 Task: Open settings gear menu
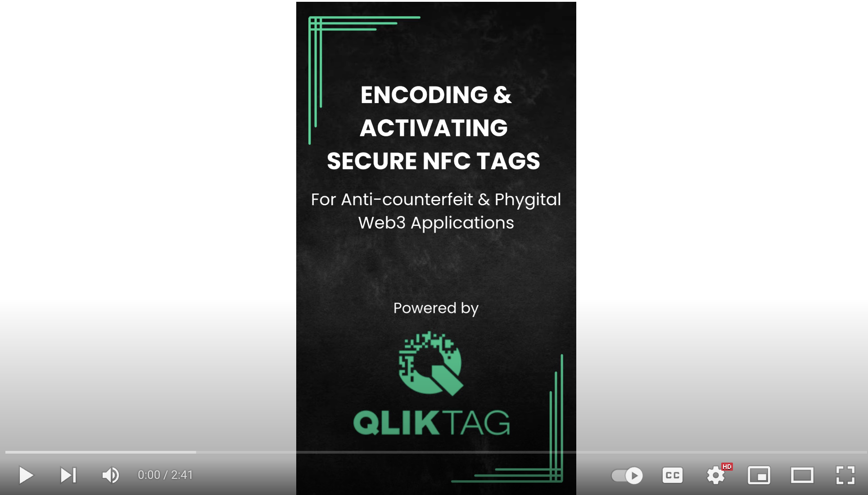[x=715, y=475]
